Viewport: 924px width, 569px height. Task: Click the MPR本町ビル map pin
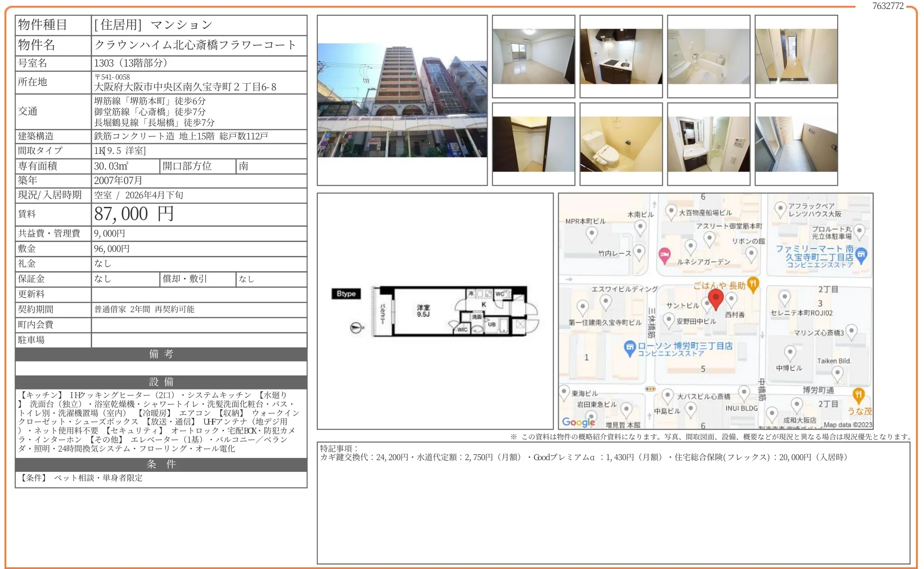(x=592, y=234)
